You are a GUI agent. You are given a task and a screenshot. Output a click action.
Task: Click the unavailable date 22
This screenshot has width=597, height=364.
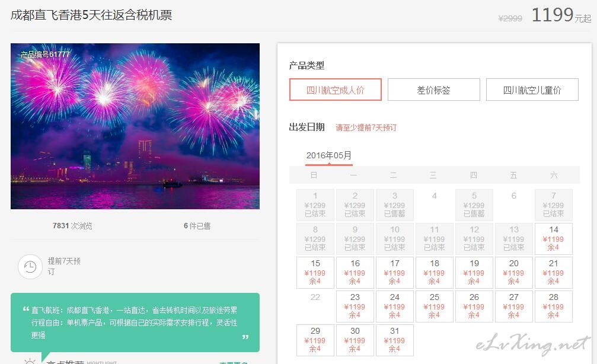pyautogui.click(x=315, y=297)
